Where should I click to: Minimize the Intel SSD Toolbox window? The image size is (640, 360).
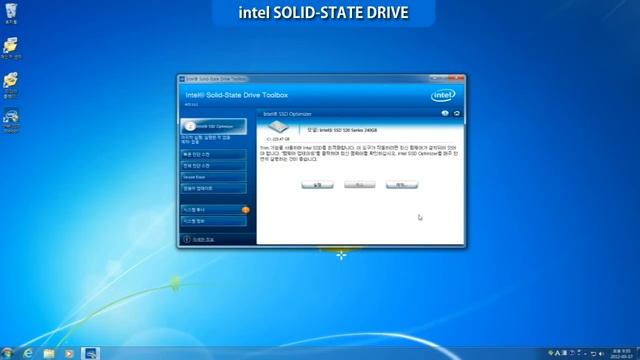[434, 78]
